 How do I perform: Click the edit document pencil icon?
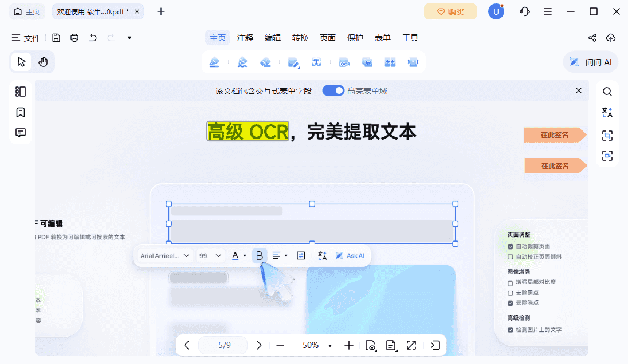[293, 62]
